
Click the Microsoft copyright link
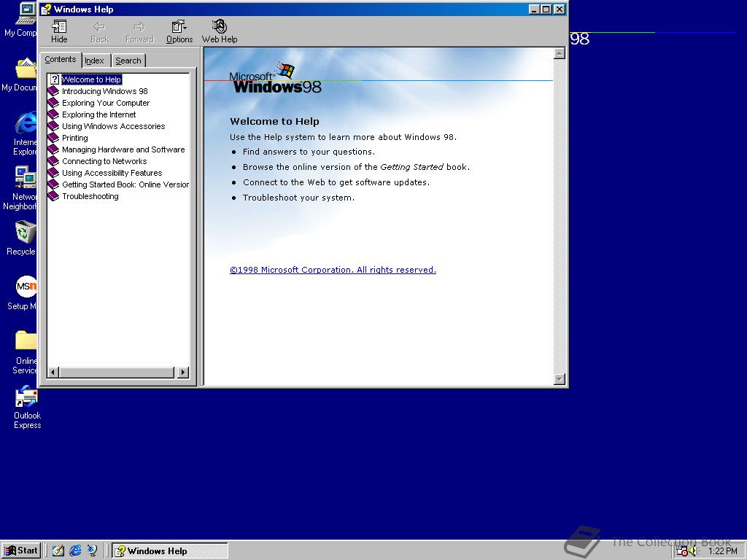(x=333, y=270)
